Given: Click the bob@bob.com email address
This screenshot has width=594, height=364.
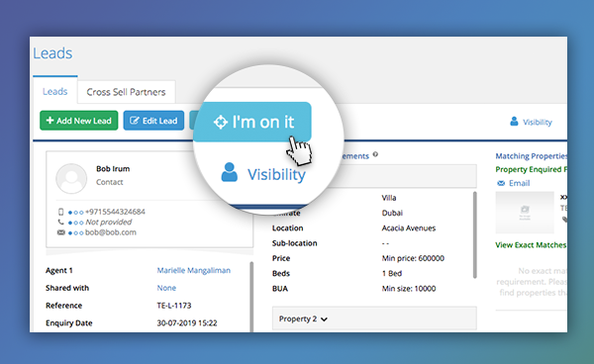Looking at the screenshot, I should click(x=111, y=232).
